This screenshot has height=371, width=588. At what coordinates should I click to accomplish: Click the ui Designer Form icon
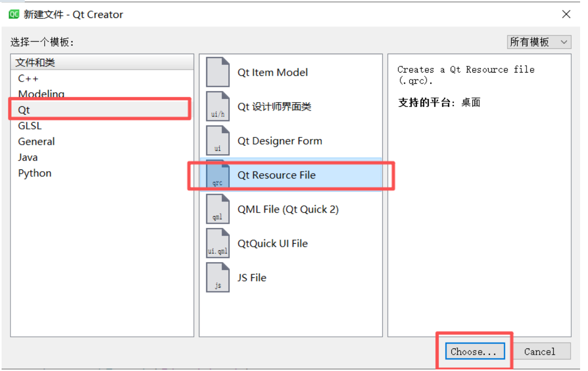click(218, 141)
